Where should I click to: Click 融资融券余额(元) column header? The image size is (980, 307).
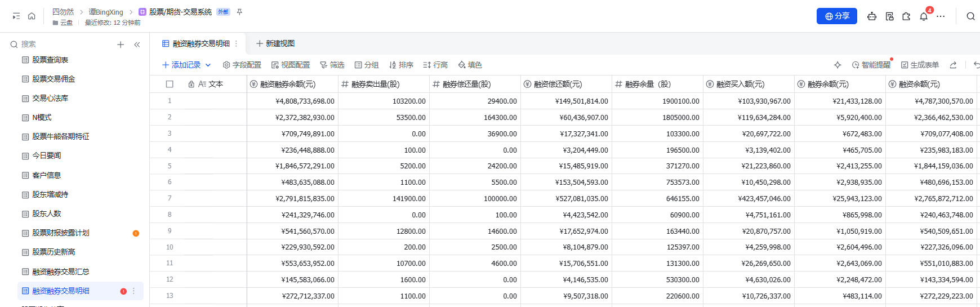[292, 84]
